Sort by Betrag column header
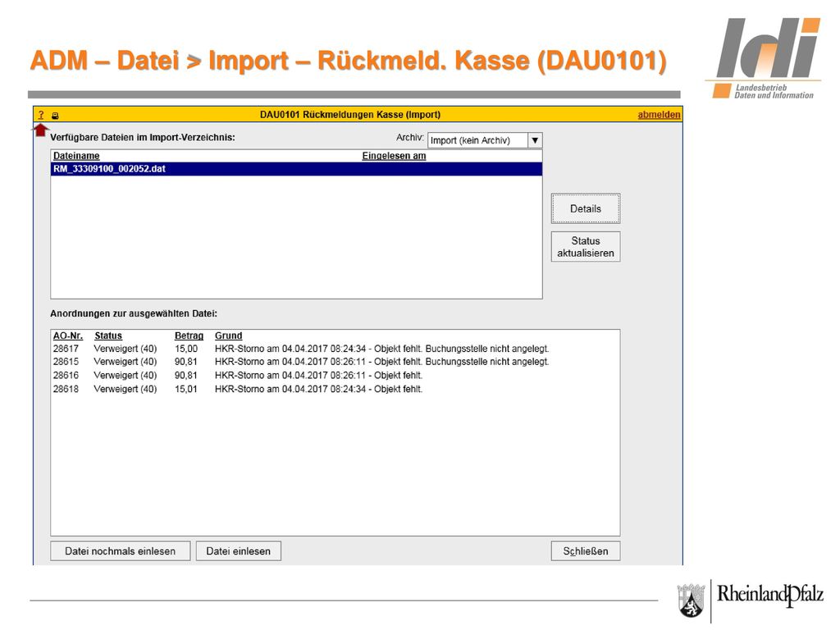The image size is (840, 630). [189, 336]
